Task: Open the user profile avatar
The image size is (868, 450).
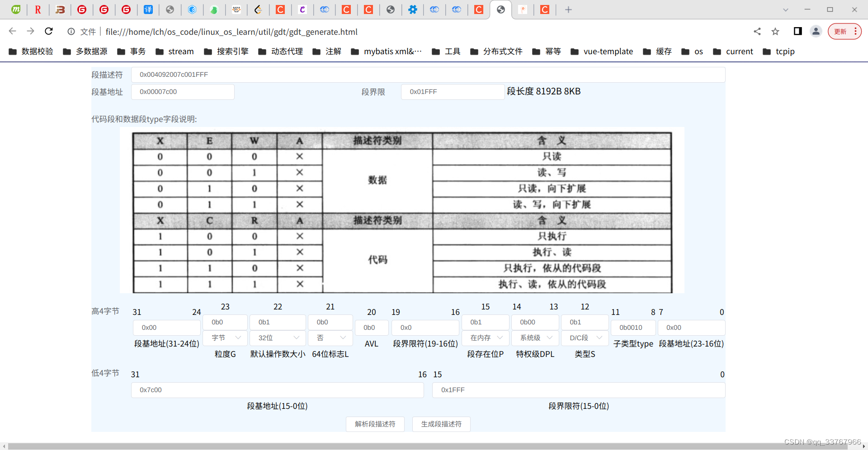Action: [816, 31]
